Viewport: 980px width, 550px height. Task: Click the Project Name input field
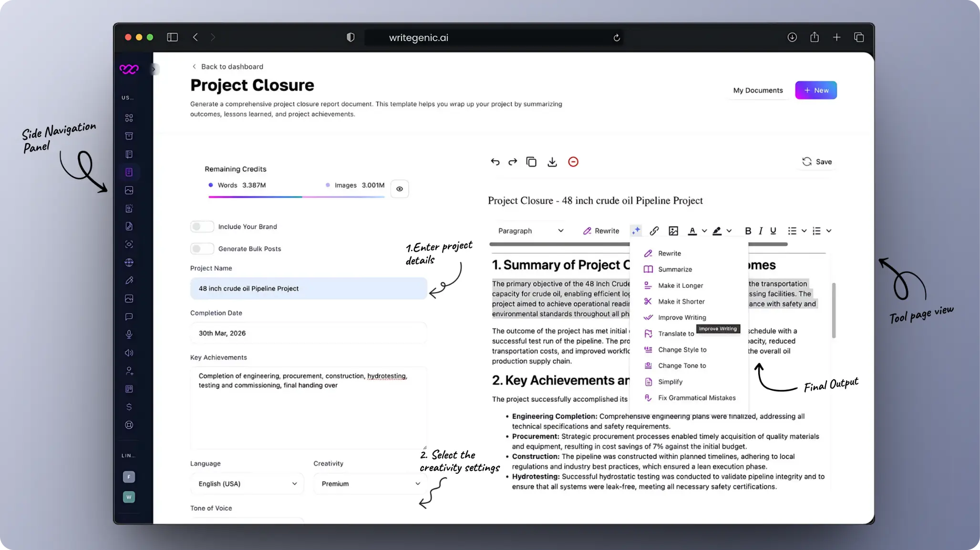tap(309, 288)
